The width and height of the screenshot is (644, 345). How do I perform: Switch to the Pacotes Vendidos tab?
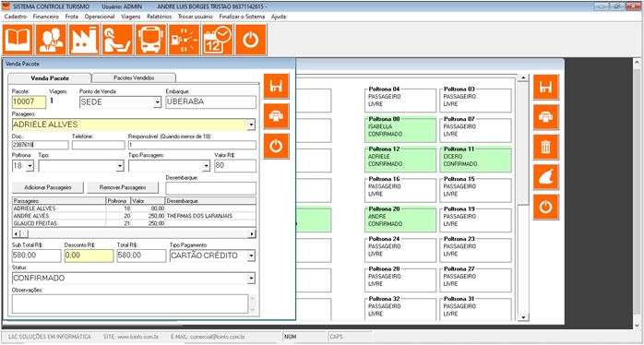point(134,77)
